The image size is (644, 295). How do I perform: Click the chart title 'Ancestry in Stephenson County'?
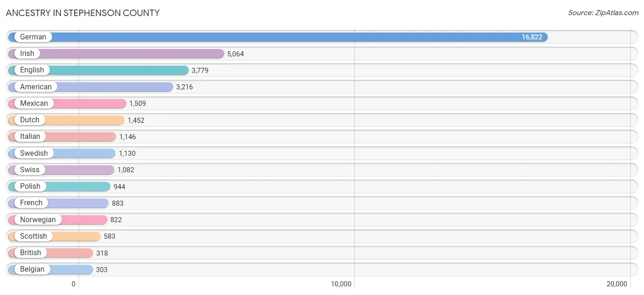83,13
